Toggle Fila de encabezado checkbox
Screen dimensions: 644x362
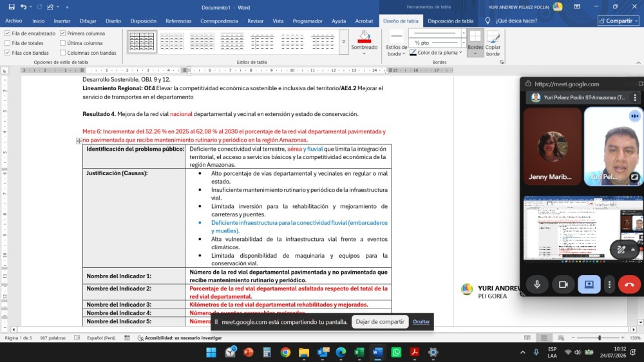click(x=7, y=33)
